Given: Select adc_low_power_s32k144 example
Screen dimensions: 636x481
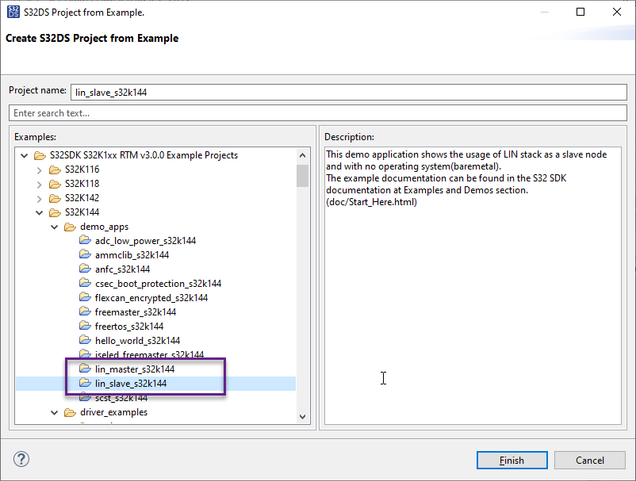Looking at the screenshot, I should tap(145, 241).
